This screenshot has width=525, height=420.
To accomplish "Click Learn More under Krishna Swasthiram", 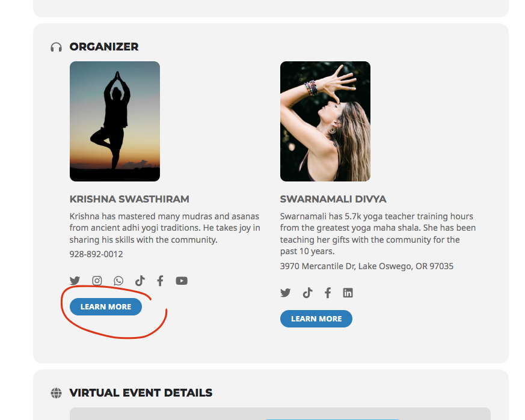I will pos(106,306).
